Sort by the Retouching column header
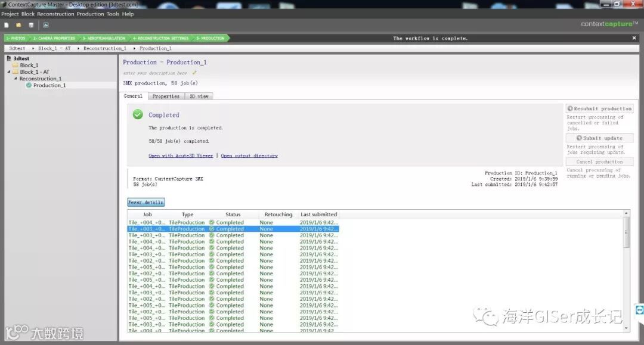644x345 pixels. [x=278, y=215]
